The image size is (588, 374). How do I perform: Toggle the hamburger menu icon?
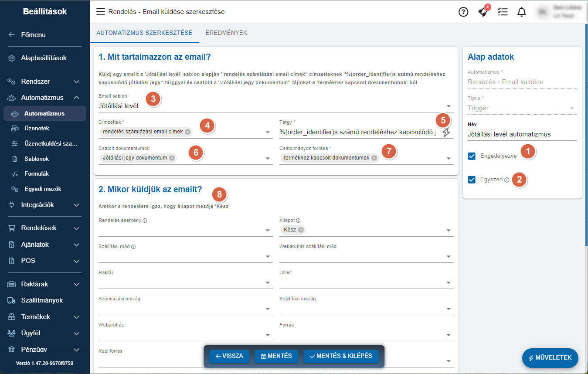pyautogui.click(x=101, y=12)
